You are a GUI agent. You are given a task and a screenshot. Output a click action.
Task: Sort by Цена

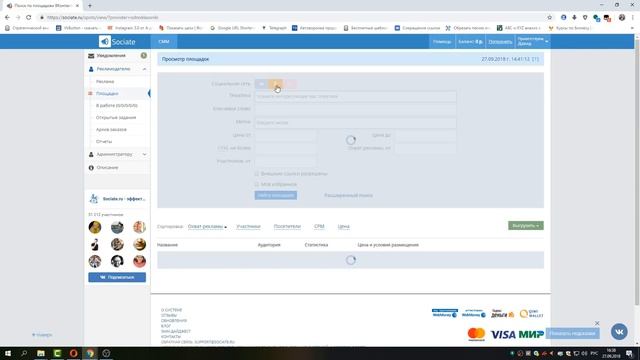click(343, 227)
